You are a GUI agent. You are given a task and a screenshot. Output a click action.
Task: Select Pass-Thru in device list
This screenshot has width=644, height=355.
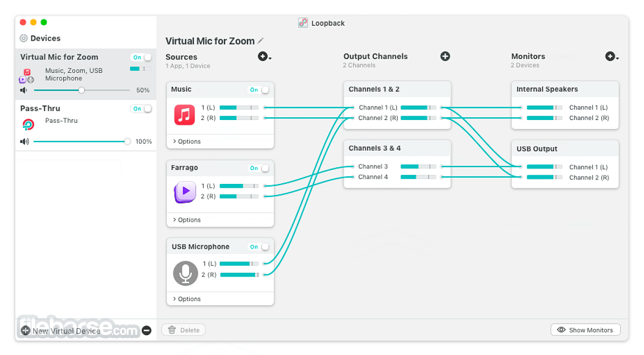point(86,126)
